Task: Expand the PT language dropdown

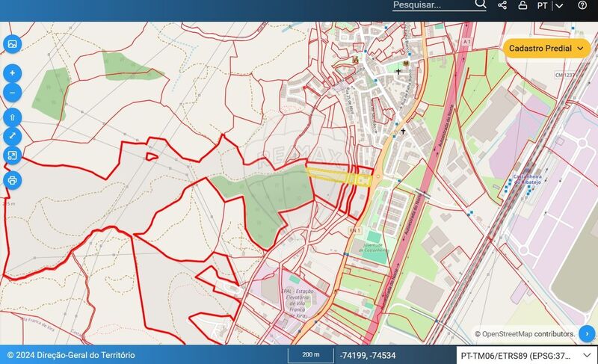Action: pyautogui.click(x=550, y=6)
